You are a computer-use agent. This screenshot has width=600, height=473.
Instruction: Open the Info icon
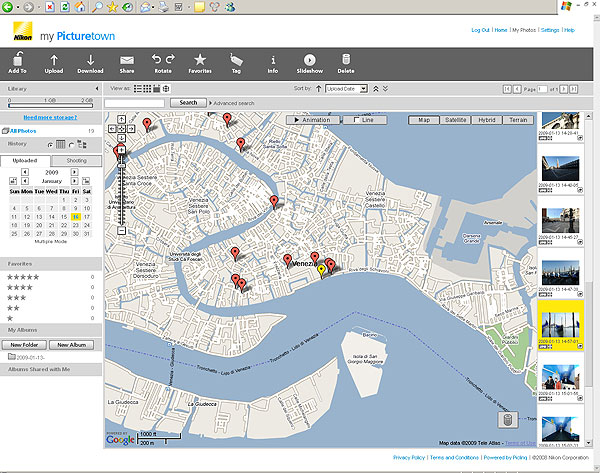(273, 61)
